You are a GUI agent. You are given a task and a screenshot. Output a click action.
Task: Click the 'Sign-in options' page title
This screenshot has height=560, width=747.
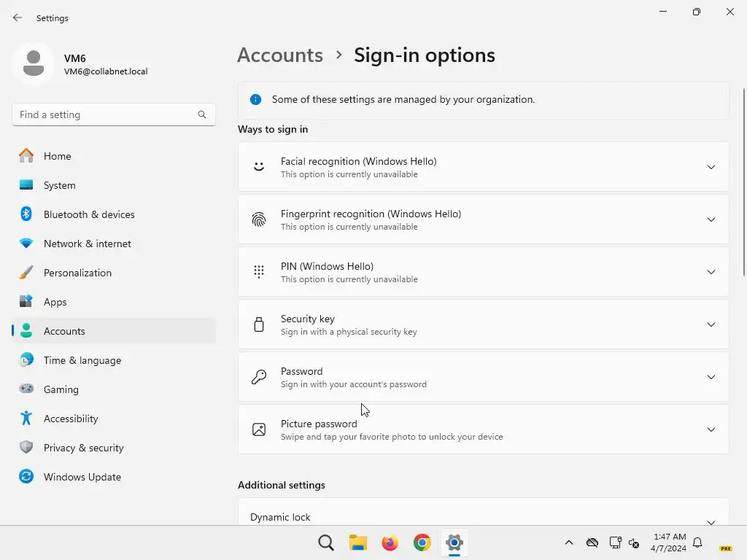(x=425, y=55)
